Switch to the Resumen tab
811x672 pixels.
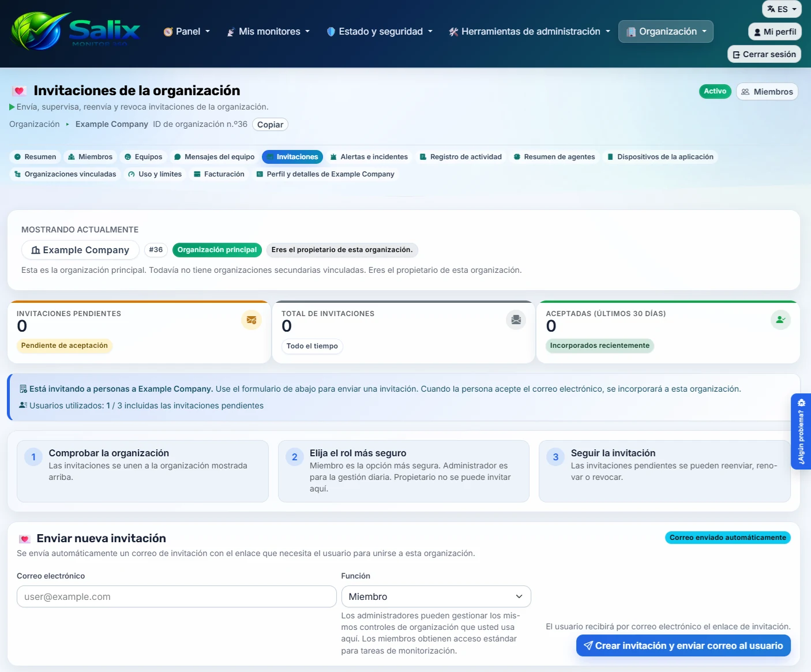tap(35, 157)
